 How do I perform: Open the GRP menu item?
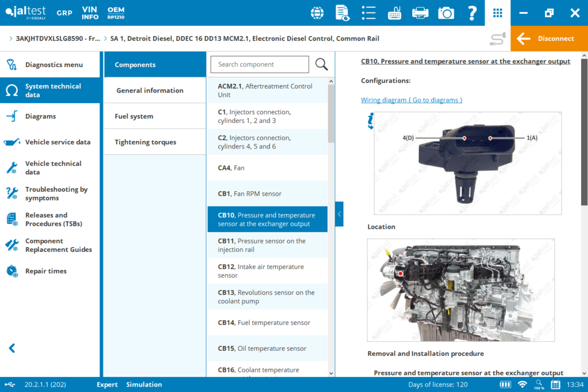[x=64, y=13]
